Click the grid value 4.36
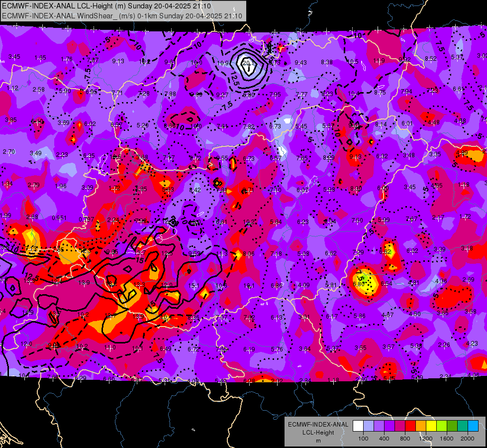Viewport: 487px width, 448px height. pos(441,281)
